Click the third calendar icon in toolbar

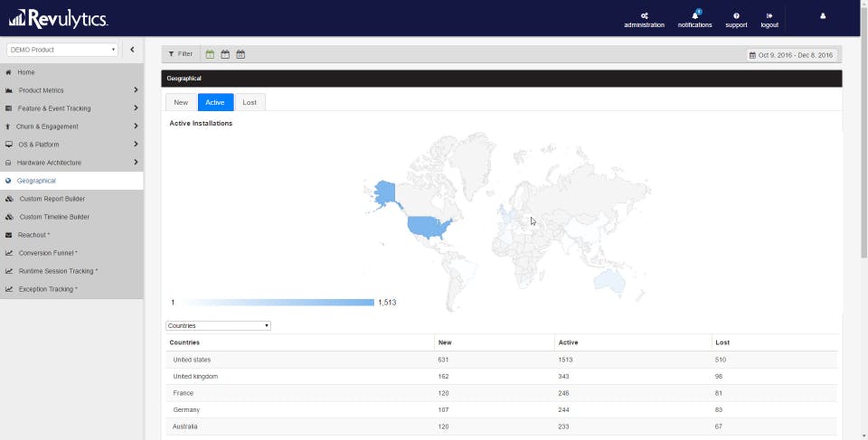[241, 54]
